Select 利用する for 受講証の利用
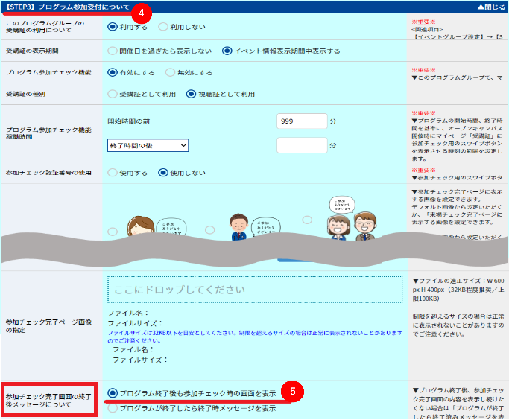The width and height of the screenshot is (509, 420). [x=113, y=27]
